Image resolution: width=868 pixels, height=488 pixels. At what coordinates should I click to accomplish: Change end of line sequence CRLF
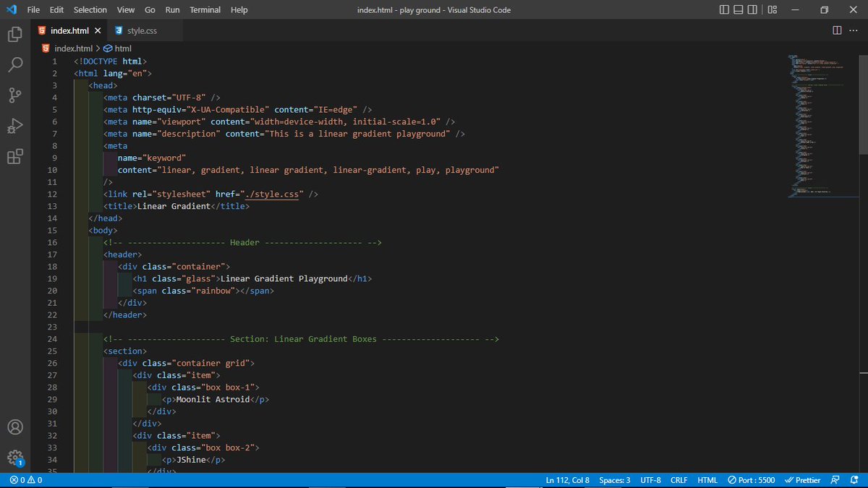tap(679, 480)
